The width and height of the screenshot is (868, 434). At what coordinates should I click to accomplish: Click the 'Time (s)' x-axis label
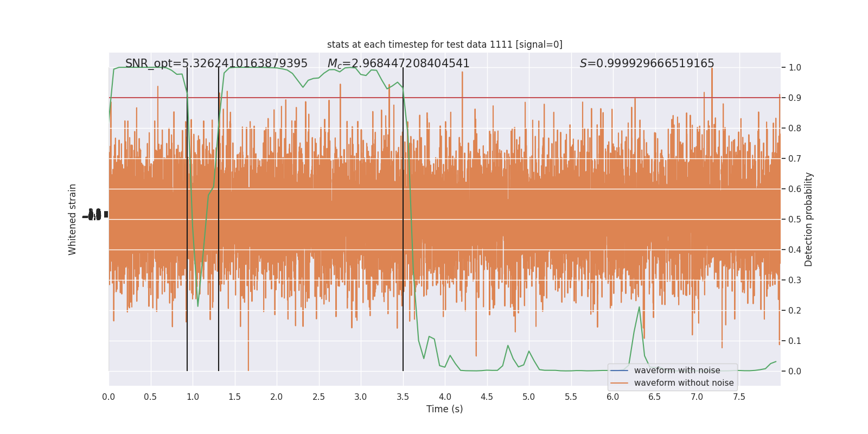(444, 409)
